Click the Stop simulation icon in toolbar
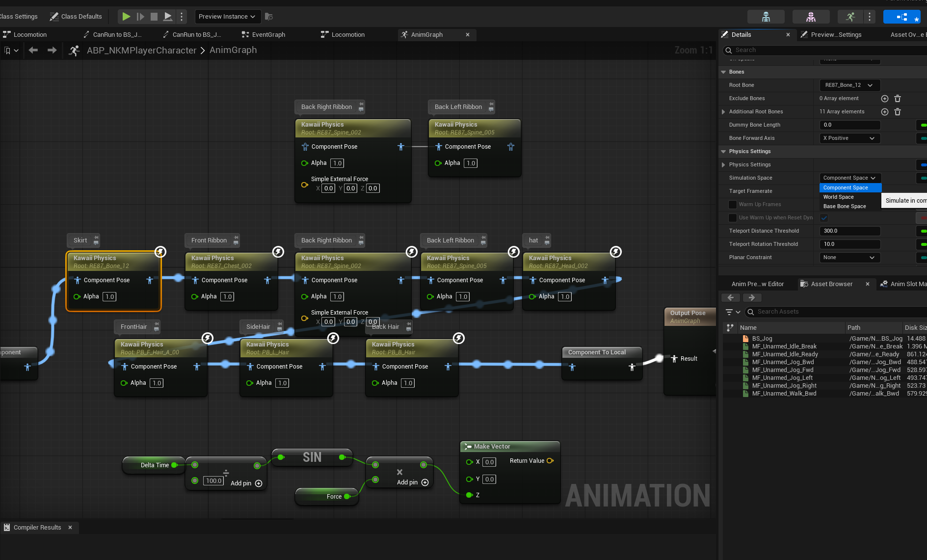This screenshot has height=560, width=927. click(x=154, y=17)
